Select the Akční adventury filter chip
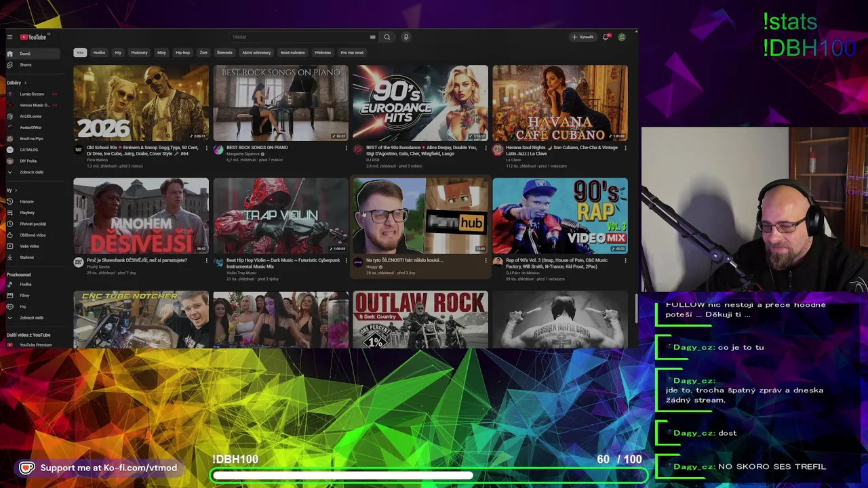This screenshot has width=868, height=488. [256, 52]
